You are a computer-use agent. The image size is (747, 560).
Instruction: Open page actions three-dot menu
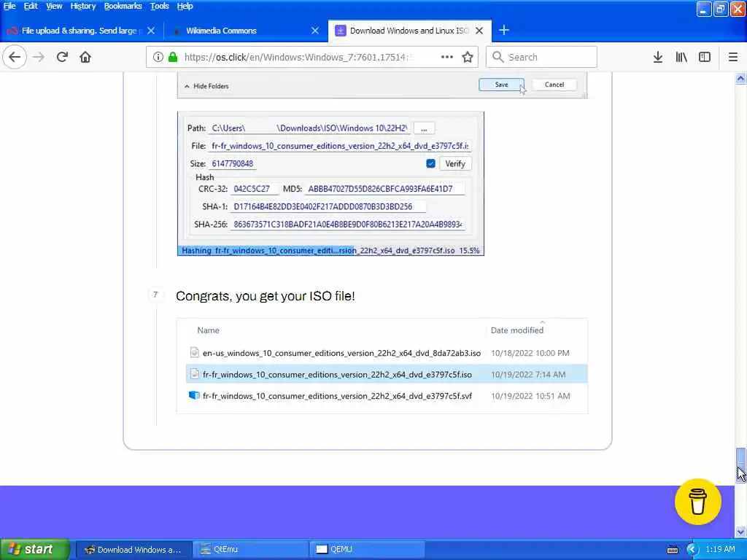[x=447, y=57]
